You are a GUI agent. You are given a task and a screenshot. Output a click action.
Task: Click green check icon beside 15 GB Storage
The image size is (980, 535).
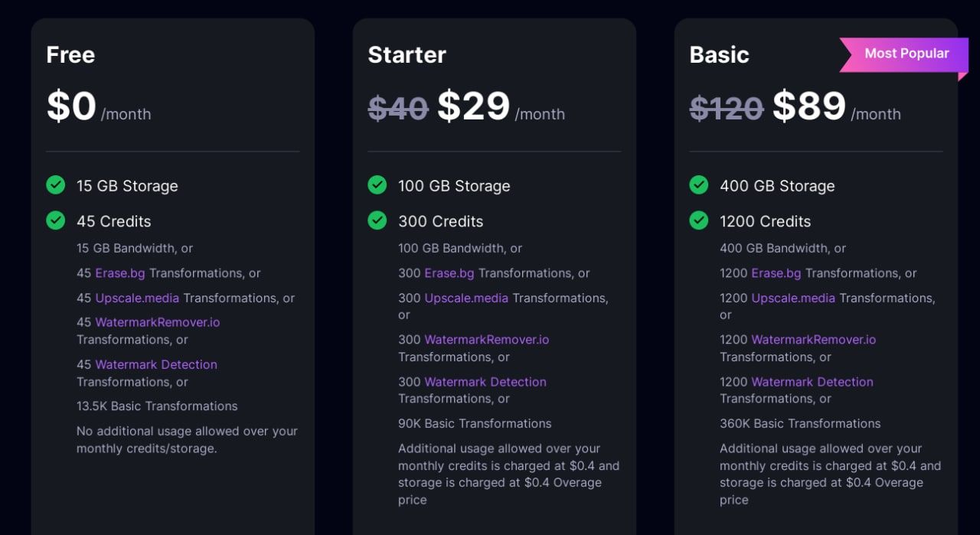(x=55, y=185)
